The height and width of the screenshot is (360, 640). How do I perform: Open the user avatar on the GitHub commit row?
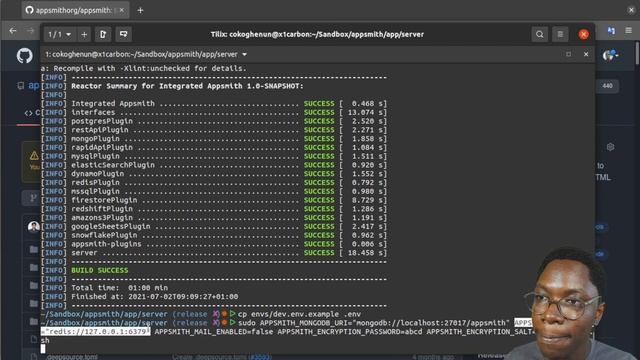click(x=33, y=227)
